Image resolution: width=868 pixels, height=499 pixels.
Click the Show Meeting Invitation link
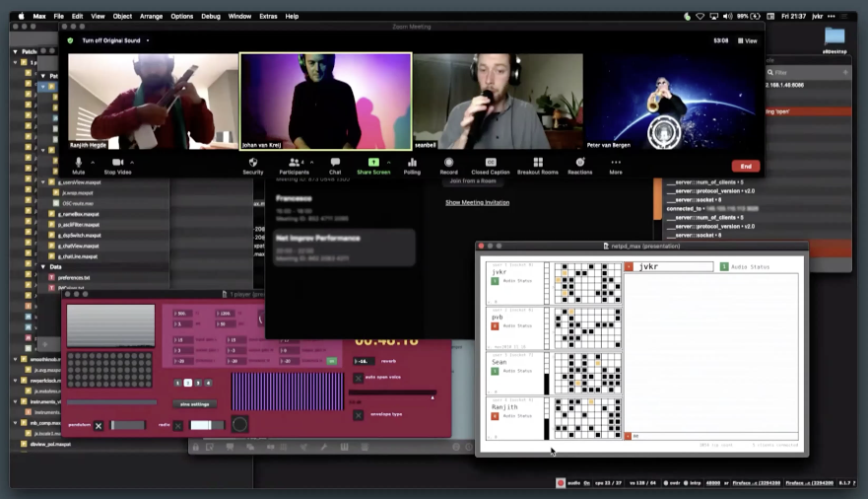click(477, 202)
